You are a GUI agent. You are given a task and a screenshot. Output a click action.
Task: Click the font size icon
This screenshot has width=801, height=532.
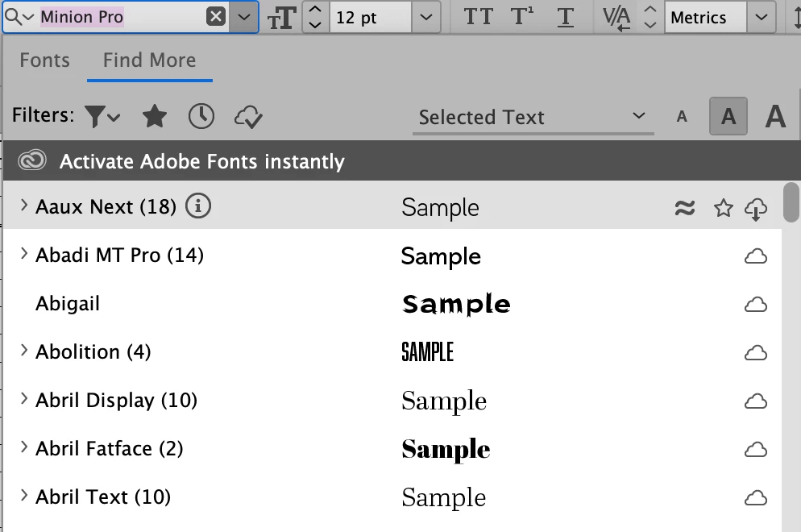[282, 18]
